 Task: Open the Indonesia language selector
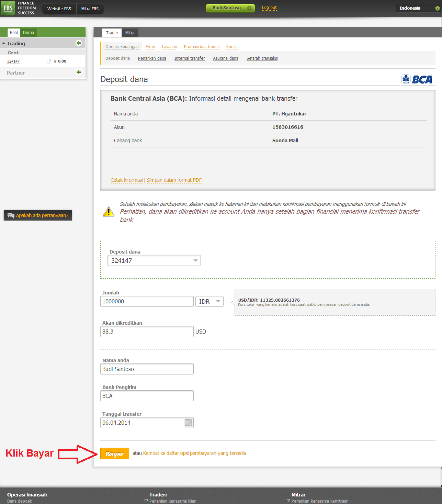pyautogui.click(x=419, y=8)
